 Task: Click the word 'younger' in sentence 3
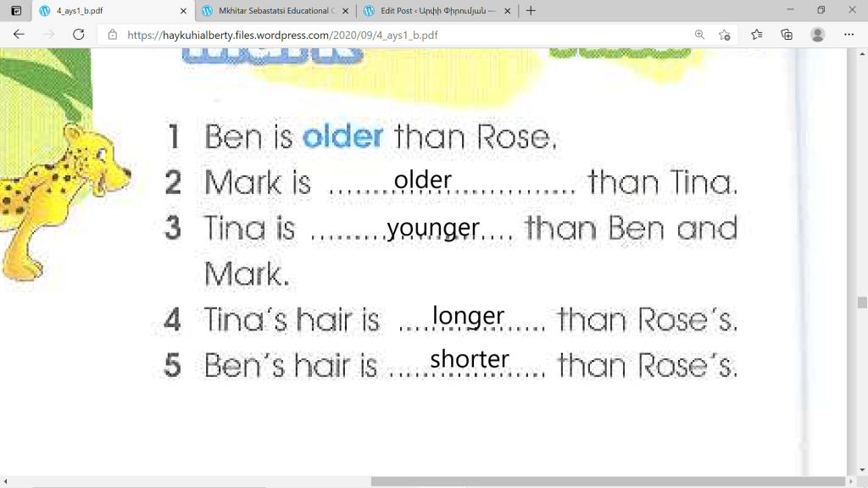click(x=433, y=228)
